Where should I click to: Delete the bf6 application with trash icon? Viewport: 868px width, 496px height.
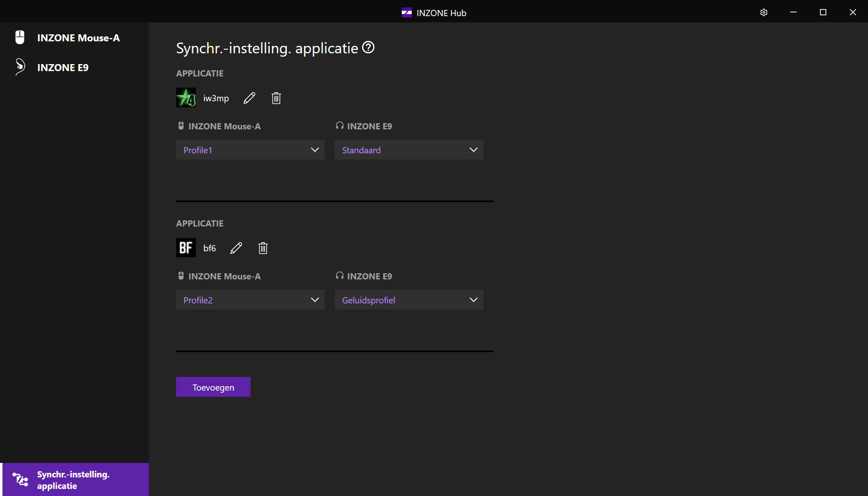(x=263, y=248)
